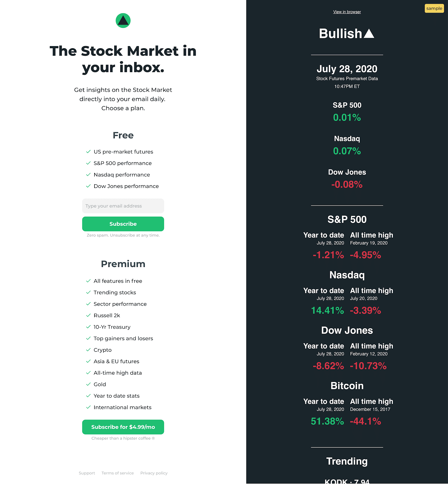Open the Support footer link
Screen dimensions: 448x485
coord(87,473)
